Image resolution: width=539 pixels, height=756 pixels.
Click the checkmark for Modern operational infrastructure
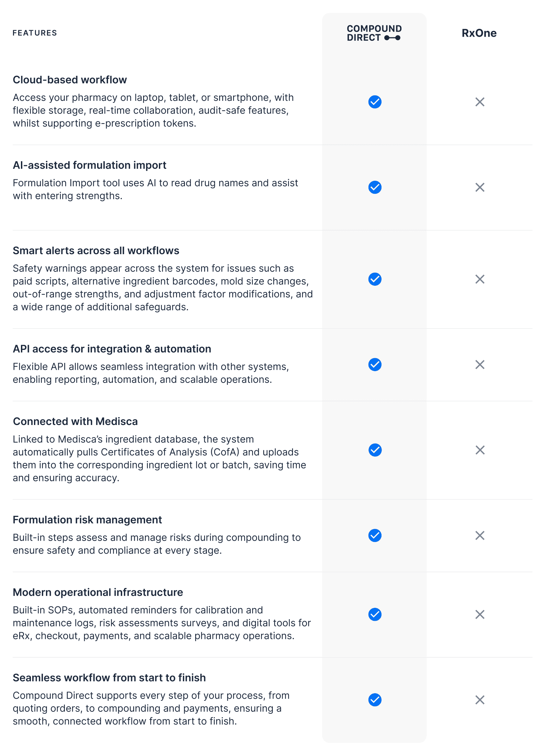coord(375,614)
